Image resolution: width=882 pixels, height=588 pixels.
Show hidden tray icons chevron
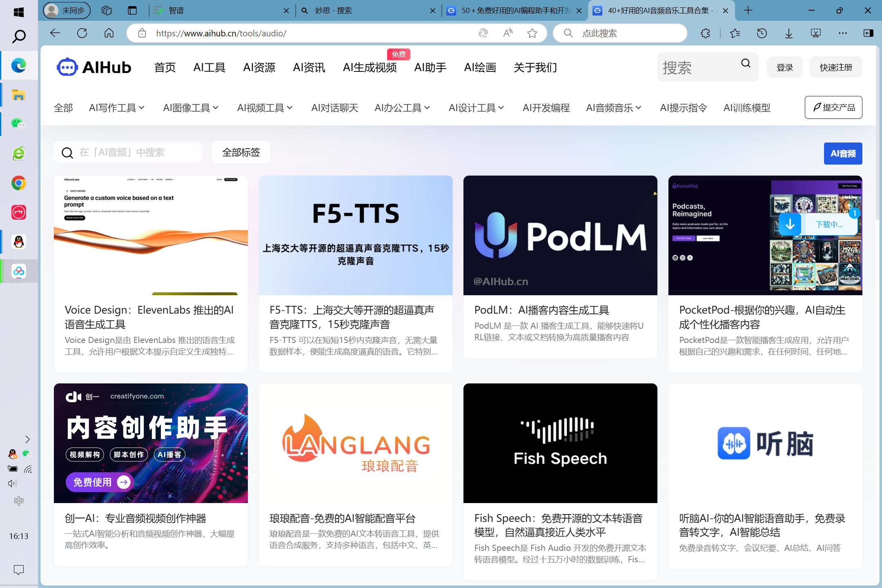(x=27, y=439)
